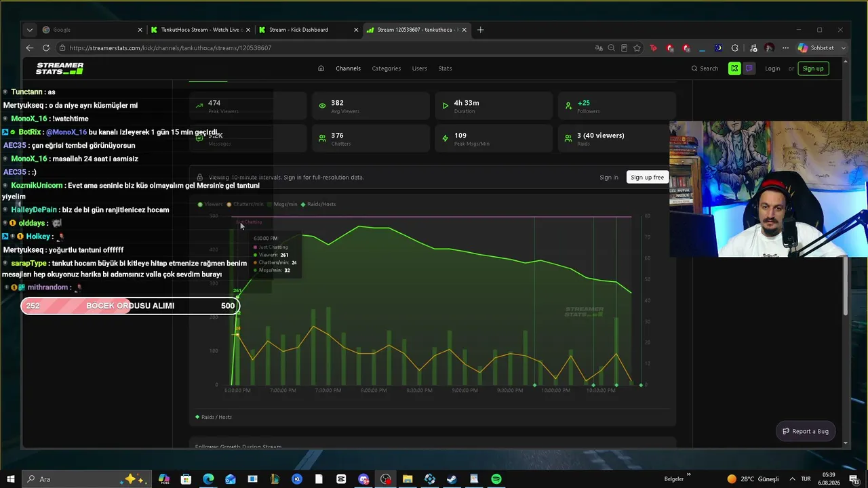Viewport: 868px width, 488px height.
Task: Open Microsoft Edge from the taskbar
Action: click(x=208, y=479)
